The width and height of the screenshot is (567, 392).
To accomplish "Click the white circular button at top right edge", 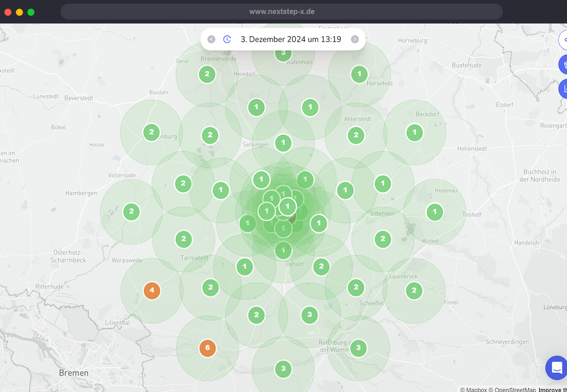I will (563, 40).
